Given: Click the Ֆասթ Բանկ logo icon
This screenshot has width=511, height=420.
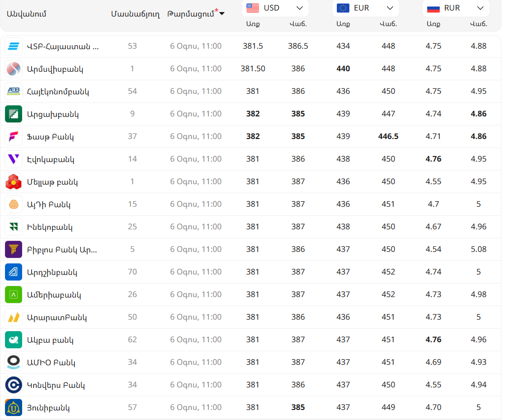Looking at the screenshot, I should [14, 136].
